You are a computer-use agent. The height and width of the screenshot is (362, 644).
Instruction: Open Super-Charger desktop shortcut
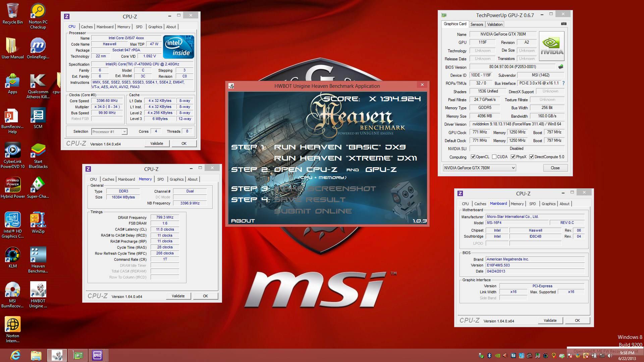pos(38,188)
